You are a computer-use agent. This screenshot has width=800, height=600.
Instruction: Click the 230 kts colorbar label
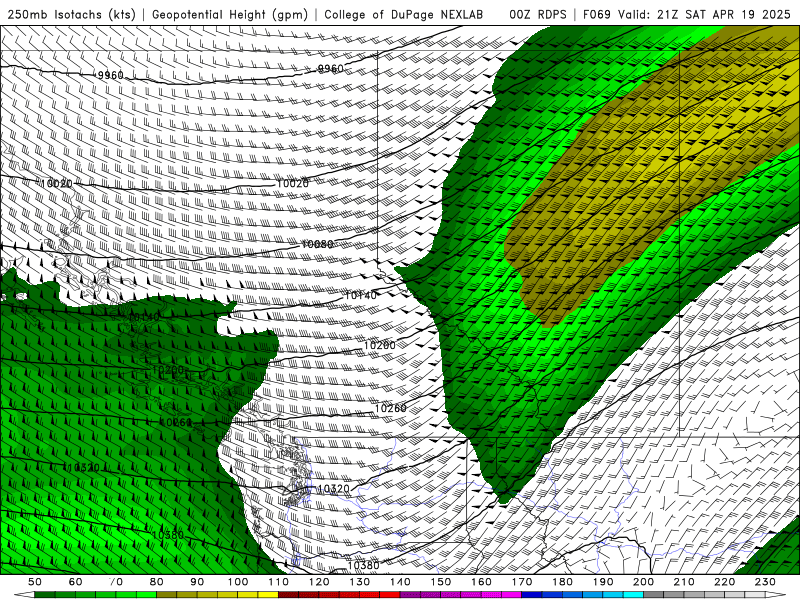(x=765, y=582)
